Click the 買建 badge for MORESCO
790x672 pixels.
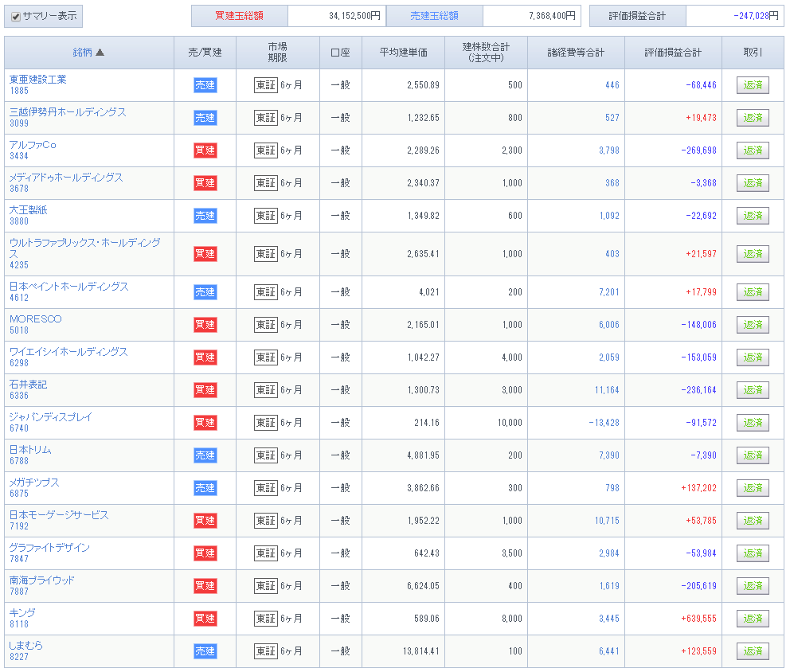point(205,325)
